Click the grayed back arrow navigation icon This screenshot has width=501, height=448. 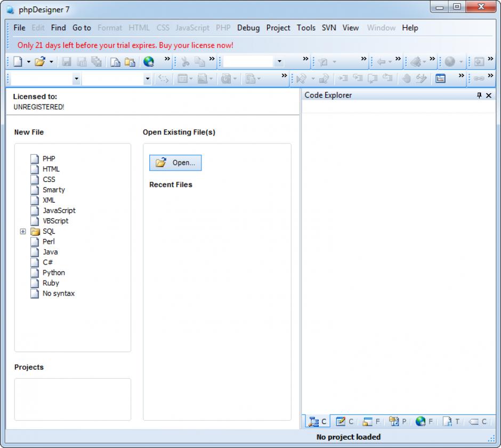(x=381, y=62)
